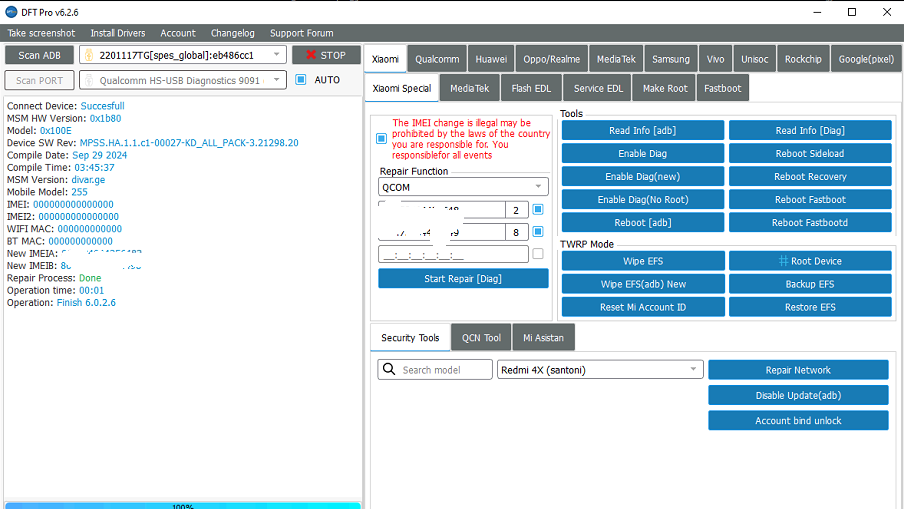Enable the empty third repair field checkbox
This screenshot has width=904, height=509.
538,254
